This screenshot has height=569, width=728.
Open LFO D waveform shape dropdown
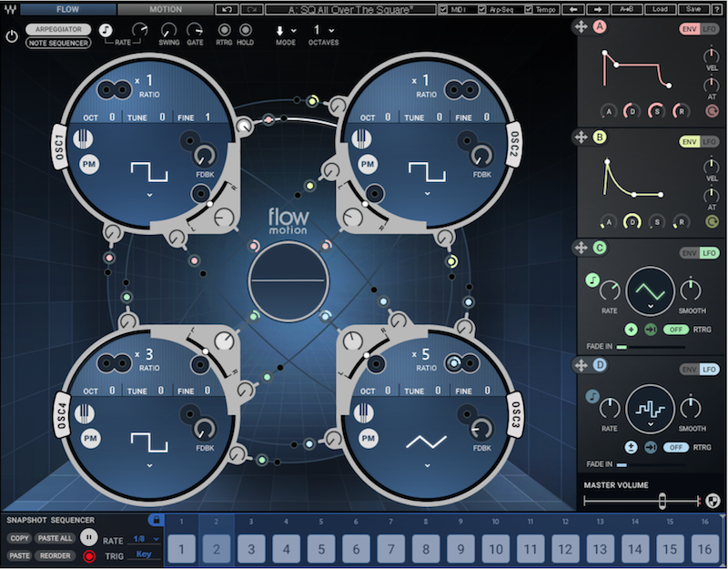(650, 424)
